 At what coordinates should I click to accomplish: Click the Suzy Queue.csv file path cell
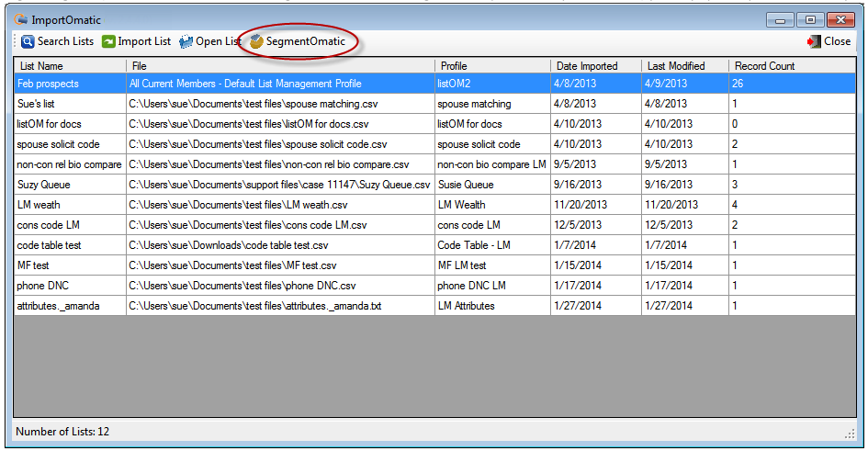click(281, 185)
